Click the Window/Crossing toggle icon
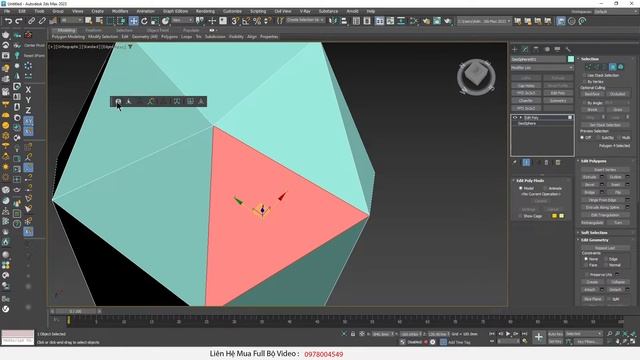Viewport: 640px width, 360px height. click(121, 21)
